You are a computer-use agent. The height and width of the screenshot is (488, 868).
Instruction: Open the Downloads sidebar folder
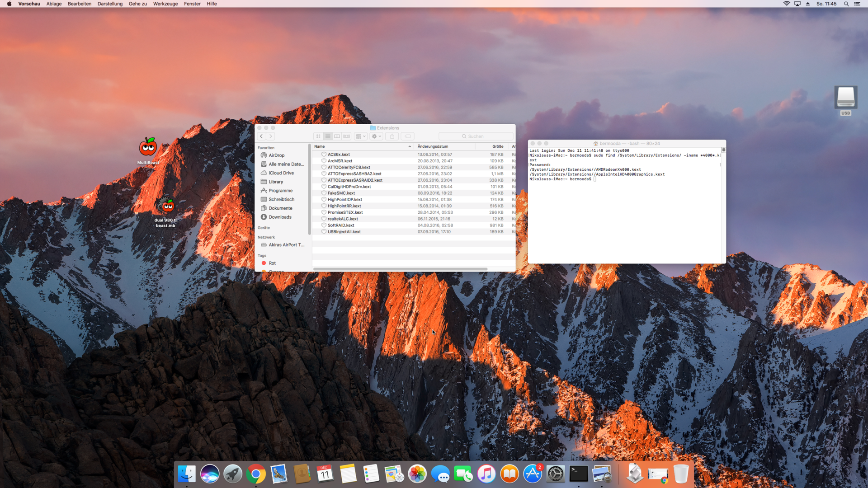[x=279, y=217]
